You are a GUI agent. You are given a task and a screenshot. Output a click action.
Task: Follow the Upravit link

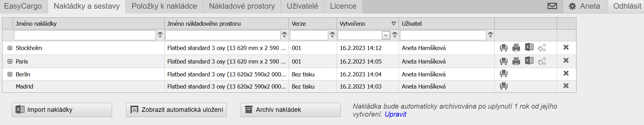395,114
